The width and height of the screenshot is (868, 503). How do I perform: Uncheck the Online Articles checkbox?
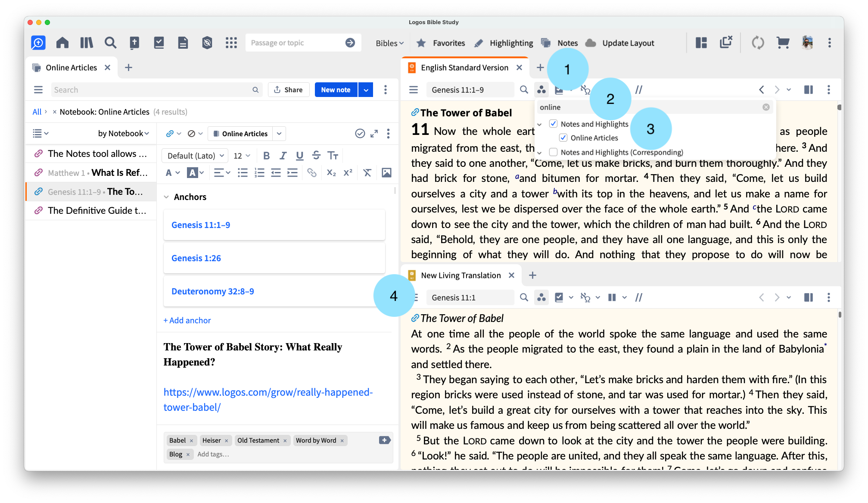[x=563, y=137]
